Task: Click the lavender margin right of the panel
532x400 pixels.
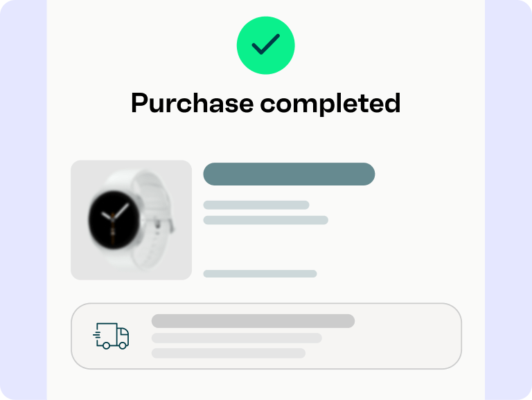Action: tap(508, 200)
